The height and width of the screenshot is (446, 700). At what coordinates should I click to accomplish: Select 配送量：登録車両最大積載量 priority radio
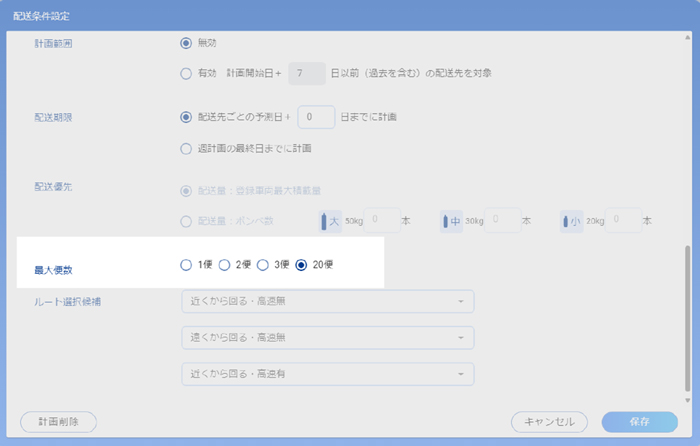(186, 191)
